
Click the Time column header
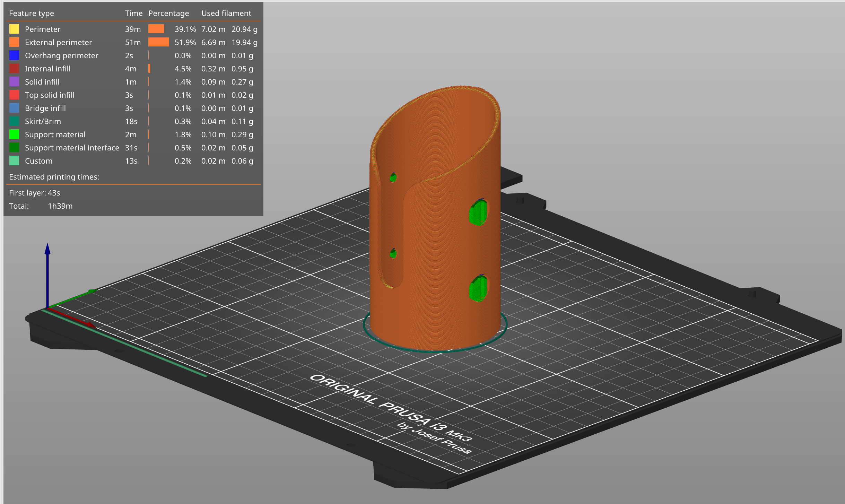pyautogui.click(x=134, y=13)
